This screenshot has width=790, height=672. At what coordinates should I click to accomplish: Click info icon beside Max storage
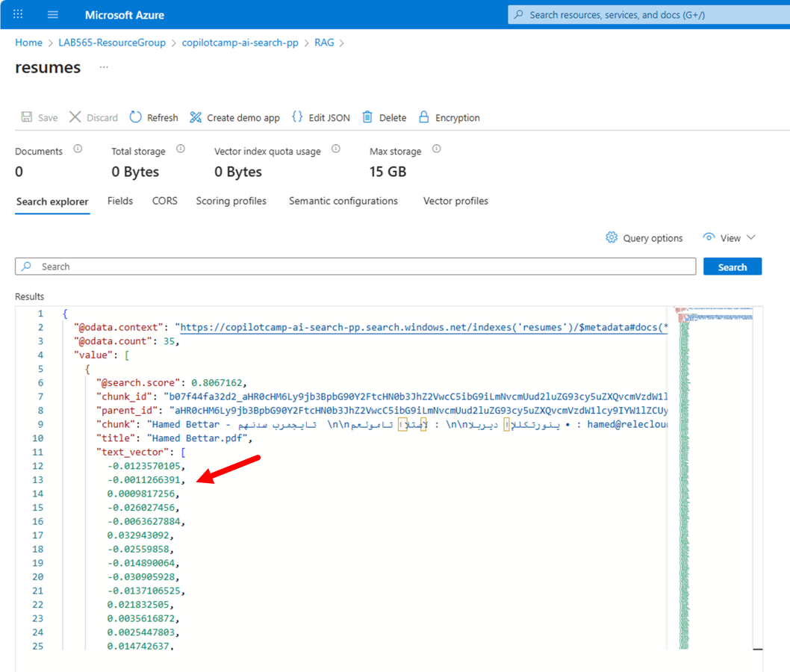coord(437,149)
